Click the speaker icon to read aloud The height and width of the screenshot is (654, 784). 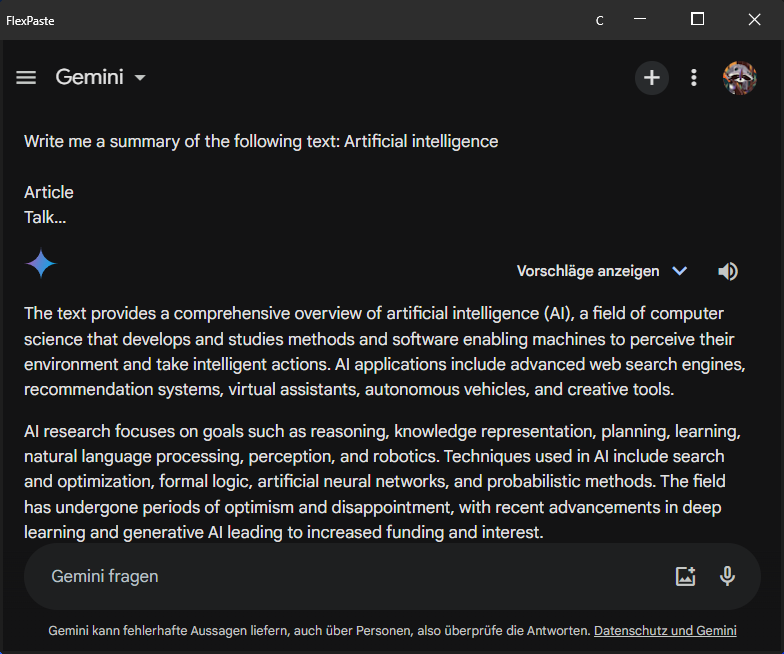[728, 271]
